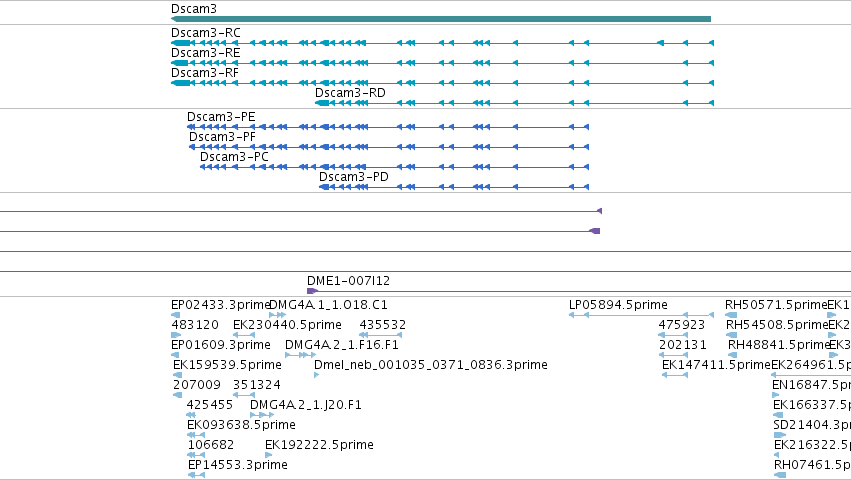The height and width of the screenshot is (480, 851).
Task: Click the 425455 feature label
Action: pyautogui.click(x=209, y=405)
